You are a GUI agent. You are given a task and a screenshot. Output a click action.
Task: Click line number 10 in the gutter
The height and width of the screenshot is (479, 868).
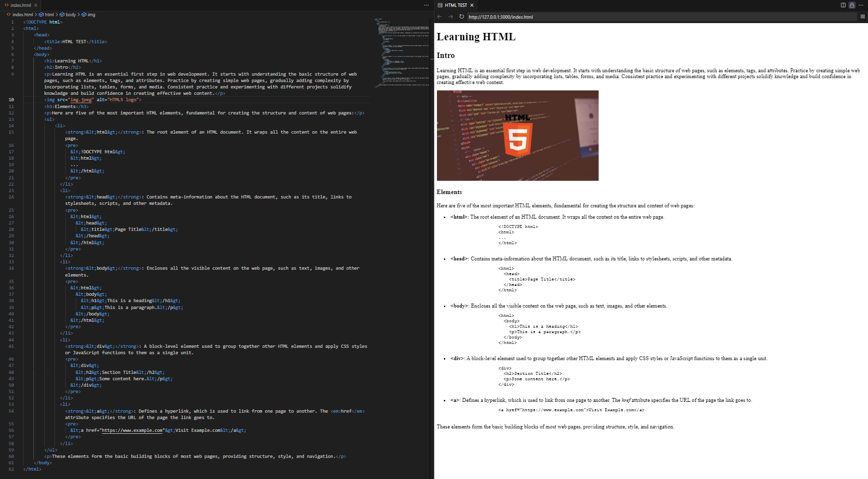click(x=11, y=100)
